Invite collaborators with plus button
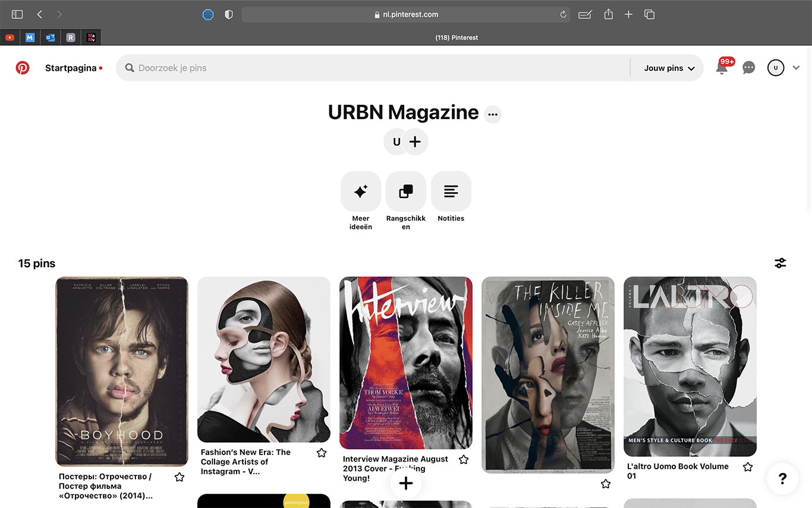812x508 pixels. pos(415,142)
